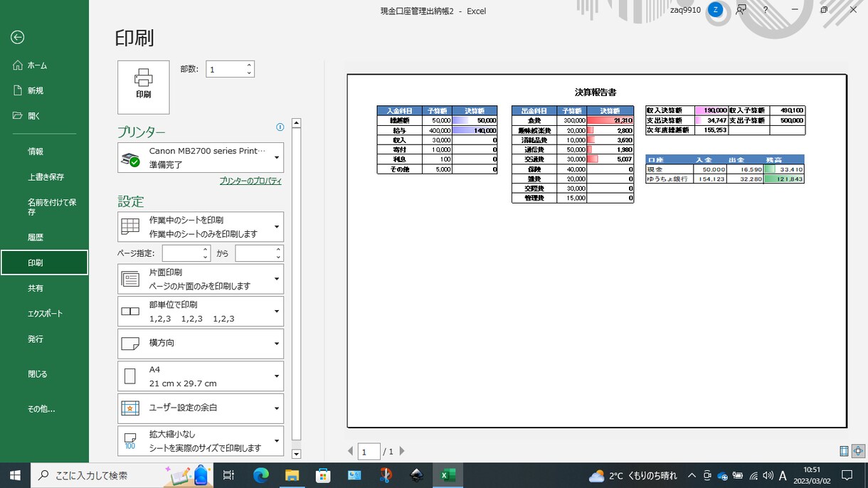868x488 pixels.
Task: Click the current page number box
Action: coord(369,451)
